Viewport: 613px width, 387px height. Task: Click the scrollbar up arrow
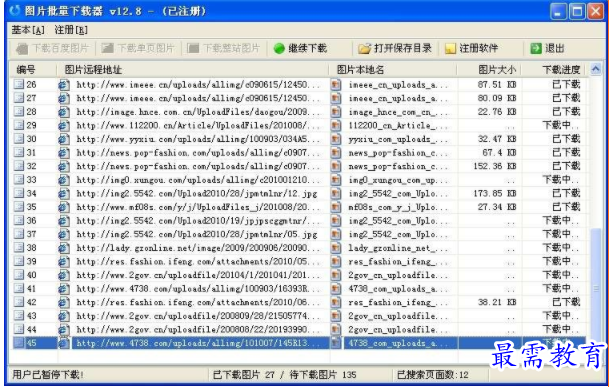pos(595,69)
